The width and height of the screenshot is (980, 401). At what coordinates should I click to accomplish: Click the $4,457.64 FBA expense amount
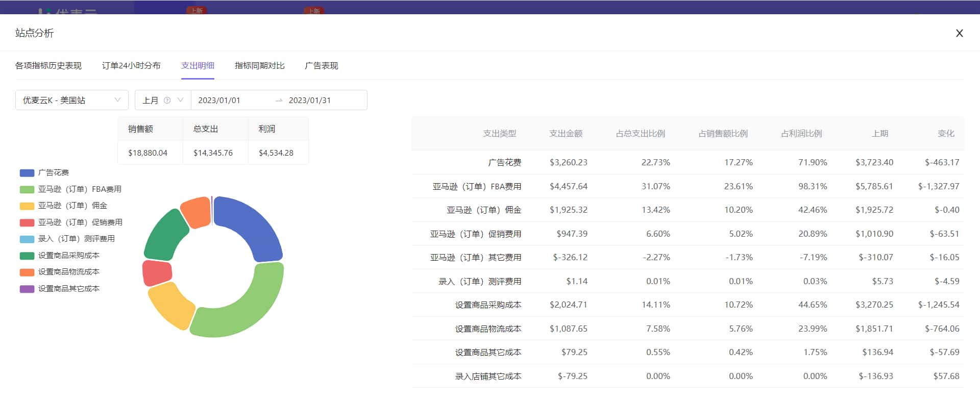pos(569,186)
